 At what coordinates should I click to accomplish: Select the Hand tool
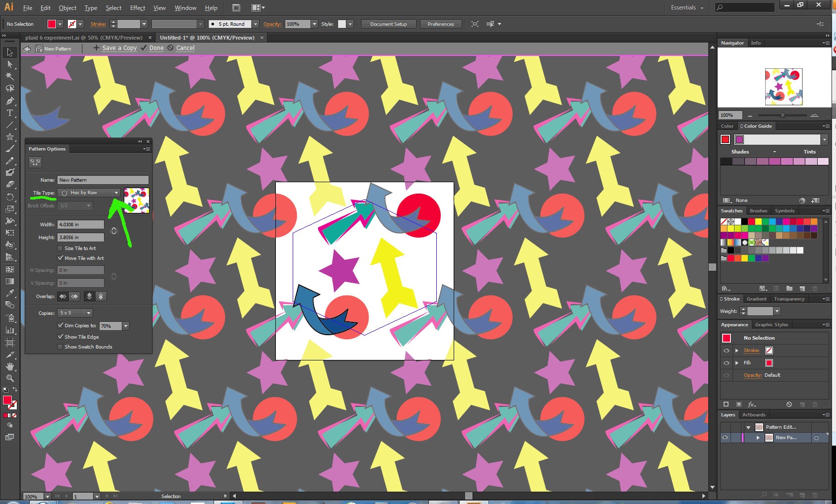9,366
